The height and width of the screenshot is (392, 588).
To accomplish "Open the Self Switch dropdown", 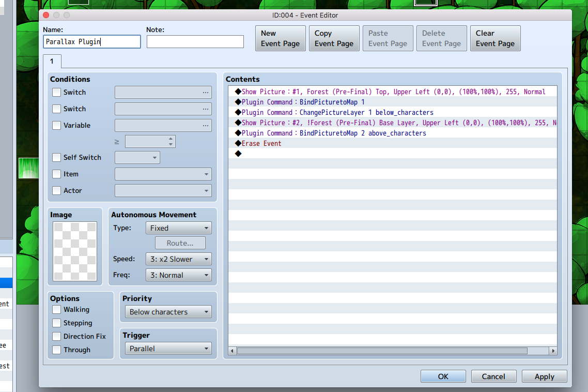I will (137, 158).
